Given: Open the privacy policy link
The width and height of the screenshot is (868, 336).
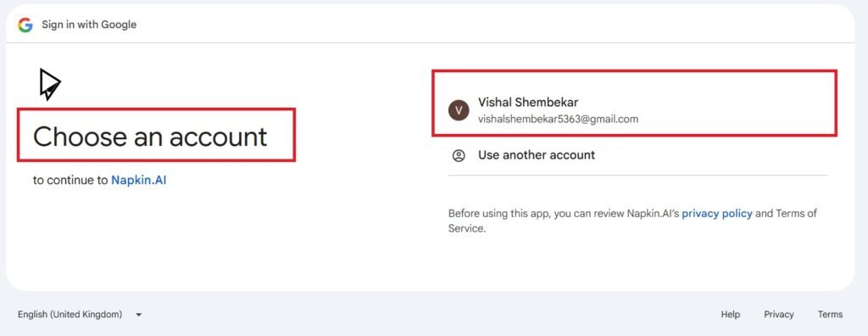Looking at the screenshot, I should 717,214.
